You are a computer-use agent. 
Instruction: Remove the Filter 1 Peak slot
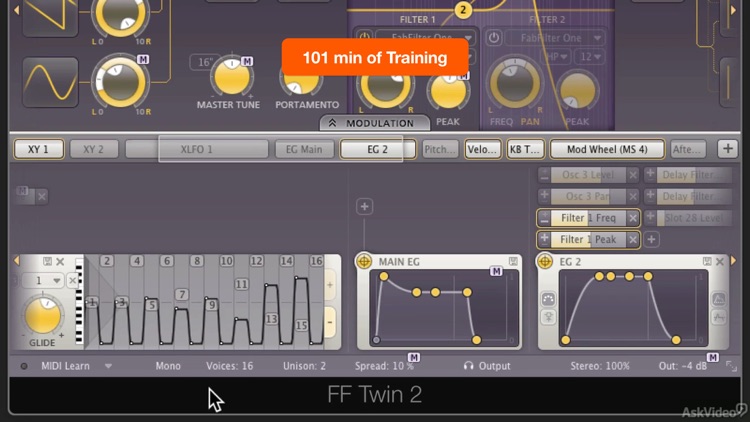tap(633, 239)
